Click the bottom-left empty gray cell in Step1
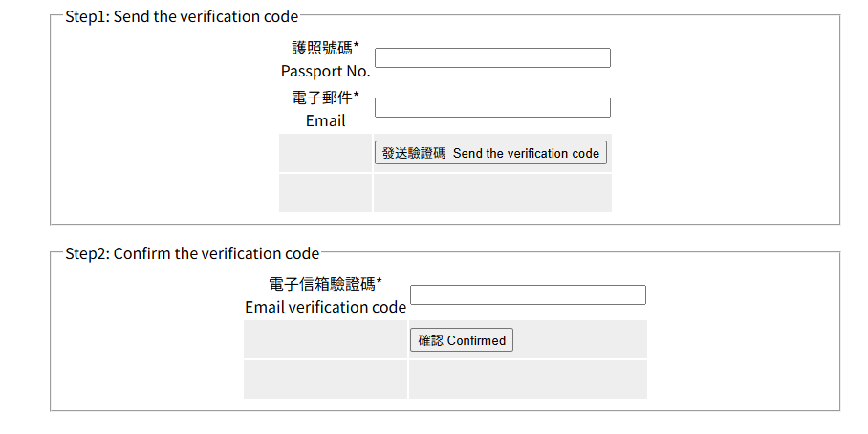 [325, 192]
